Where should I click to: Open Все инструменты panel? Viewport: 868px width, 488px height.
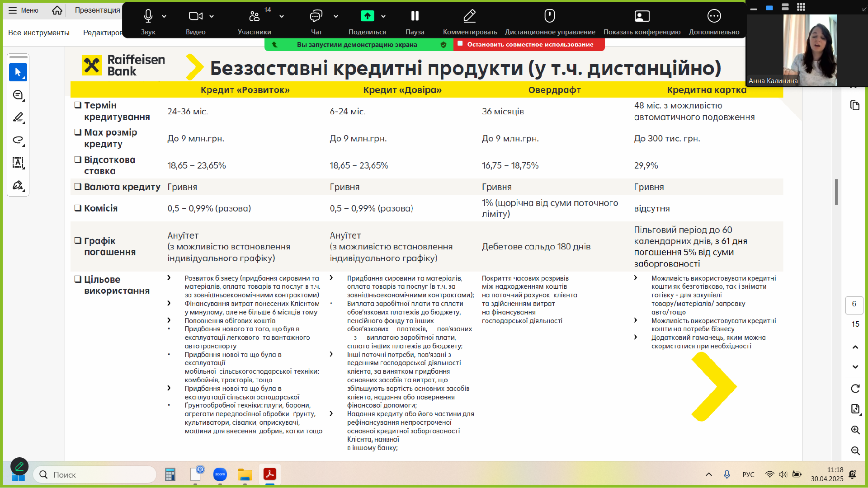pyautogui.click(x=39, y=33)
